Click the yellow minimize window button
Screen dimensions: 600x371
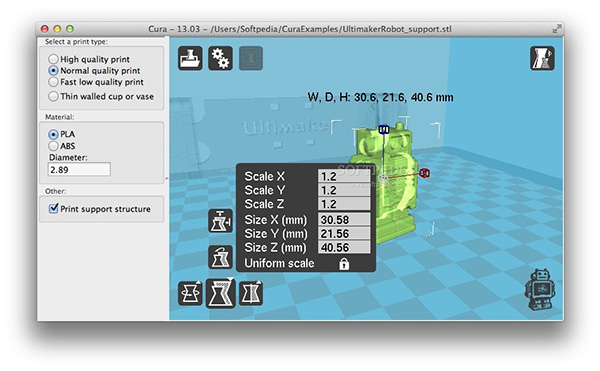coord(57,29)
